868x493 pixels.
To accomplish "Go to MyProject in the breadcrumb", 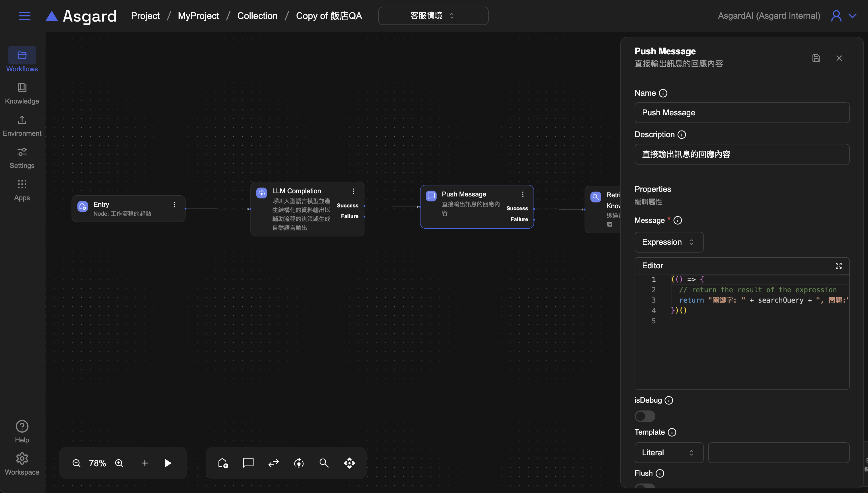I will 198,16.
